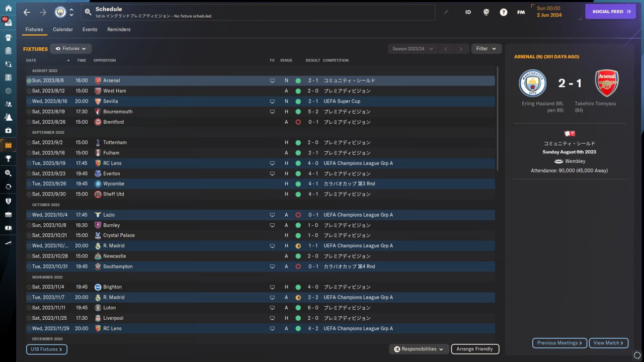This screenshot has width=644, height=362.
Task: Open the Inbox with unread badge
Action: (8, 22)
